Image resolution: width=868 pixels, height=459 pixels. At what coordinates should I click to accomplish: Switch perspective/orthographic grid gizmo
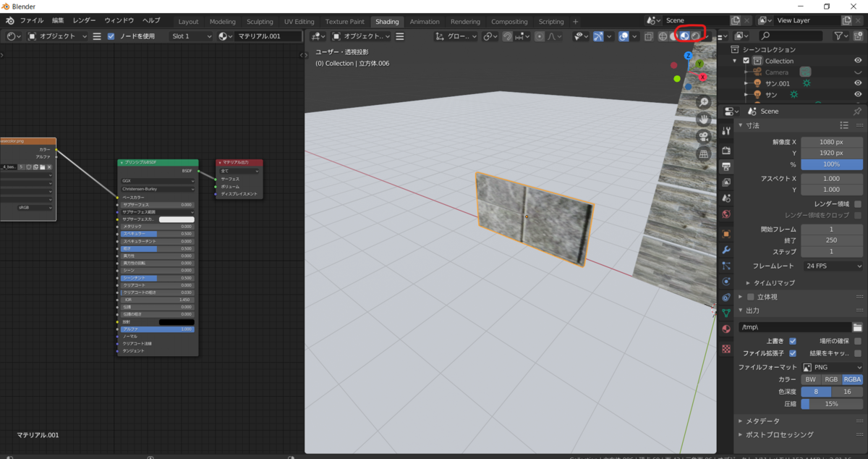(x=703, y=155)
